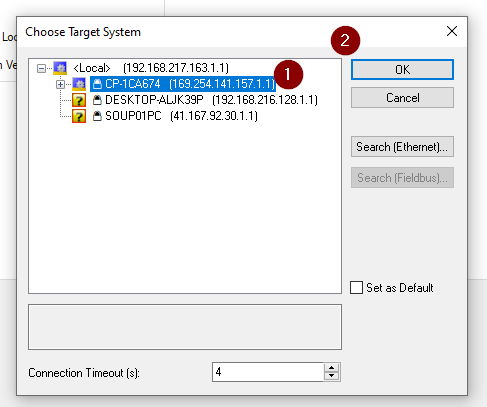Click lock icon next to CP-1CA674

(x=97, y=84)
